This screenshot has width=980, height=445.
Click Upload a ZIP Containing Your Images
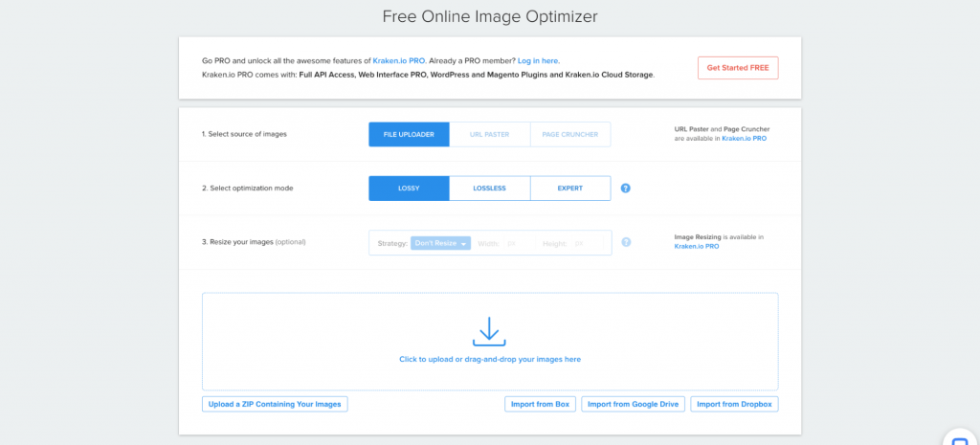pyautogui.click(x=275, y=404)
